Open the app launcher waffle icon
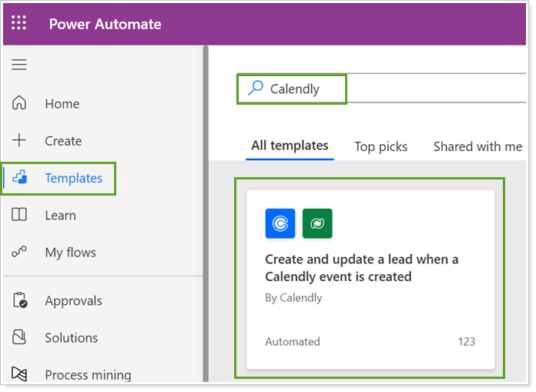The width and height of the screenshot is (536, 392). point(19,23)
